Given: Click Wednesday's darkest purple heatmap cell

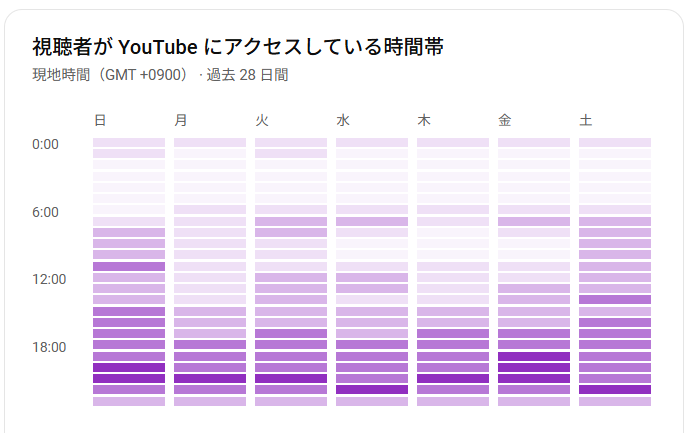Looking at the screenshot, I should point(372,390).
